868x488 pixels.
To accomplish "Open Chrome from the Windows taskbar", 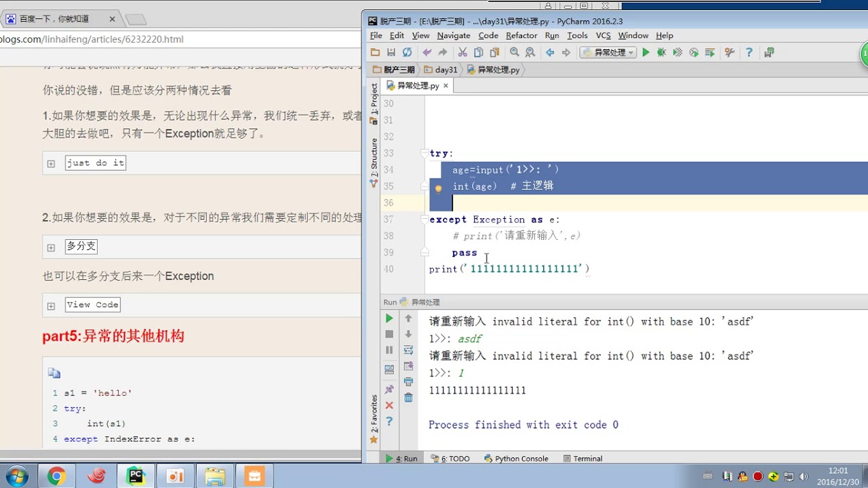I will pyautogui.click(x=56, y=476).
